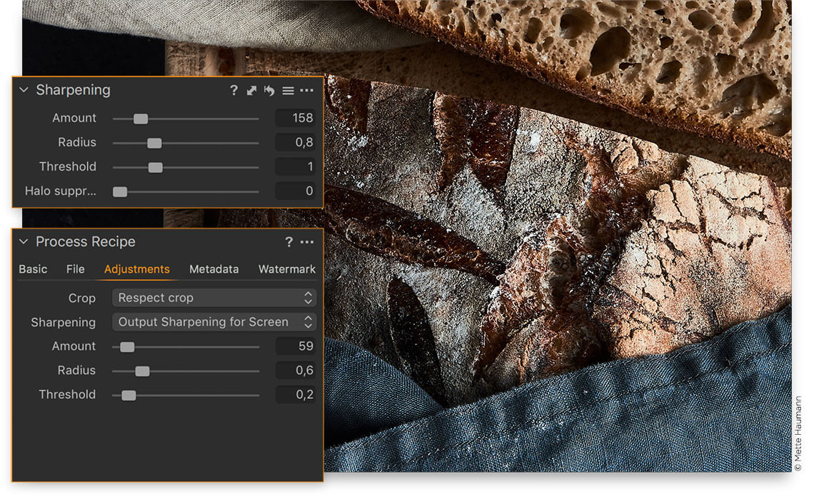The height and width of the screenshot is (504, 814).
Task: Click the Crop label in Process Recipe
Action: [82, 298]
